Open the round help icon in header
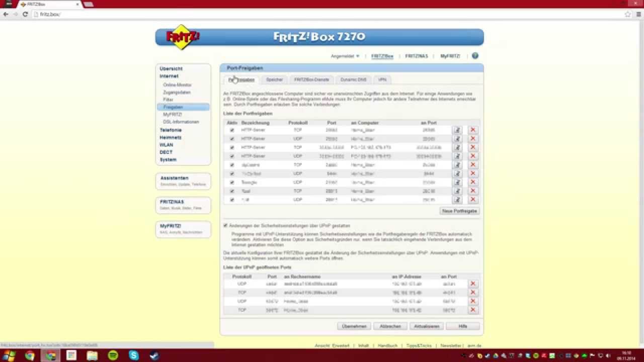This screenshot has height=362, width=644. [475, 56]
